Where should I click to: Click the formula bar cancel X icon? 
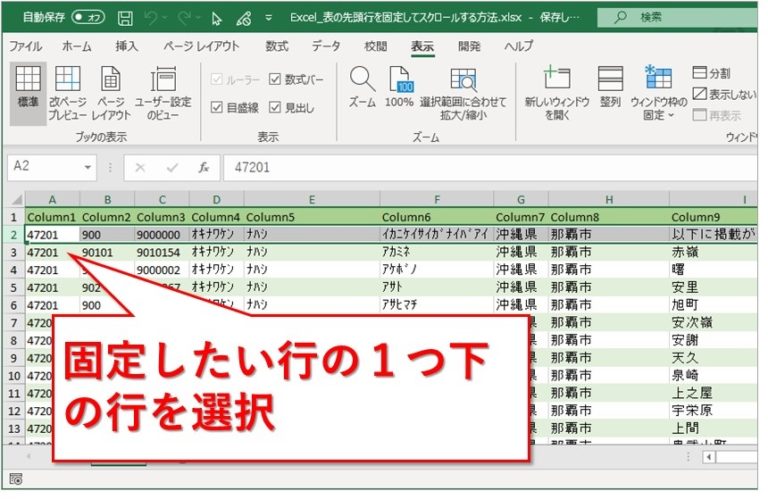[140, 168]
